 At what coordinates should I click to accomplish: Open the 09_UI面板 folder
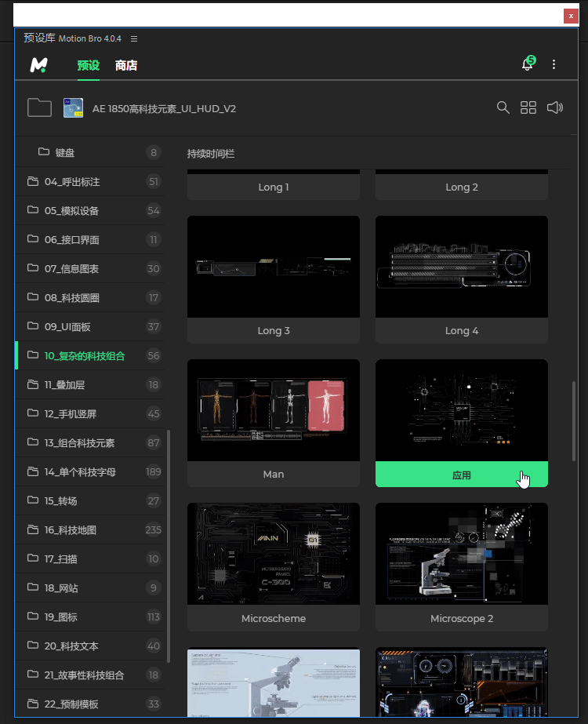[90, 327]
